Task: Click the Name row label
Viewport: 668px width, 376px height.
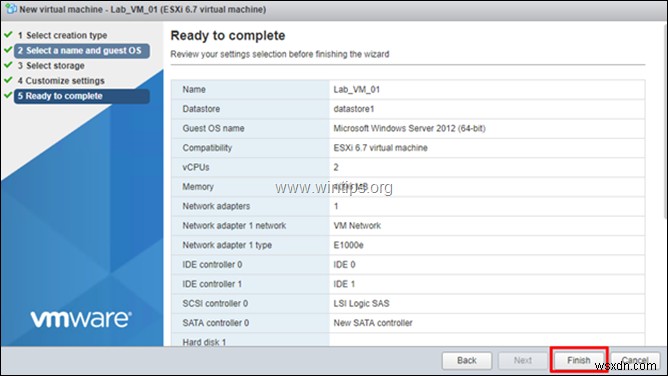Action: pos(194,89)
